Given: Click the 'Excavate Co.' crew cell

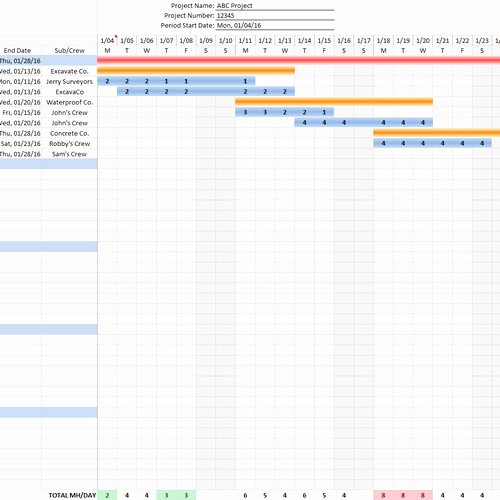Looking at the screenshot, I should 69,71.
